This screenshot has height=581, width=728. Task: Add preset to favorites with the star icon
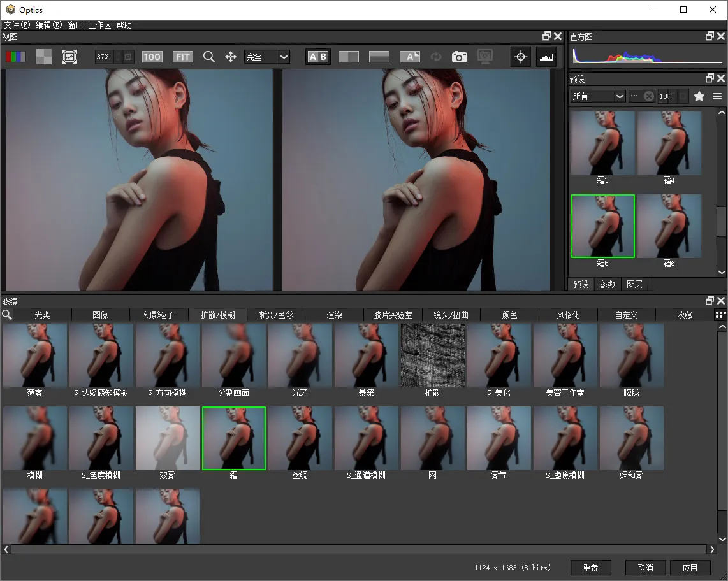[699, 96]
